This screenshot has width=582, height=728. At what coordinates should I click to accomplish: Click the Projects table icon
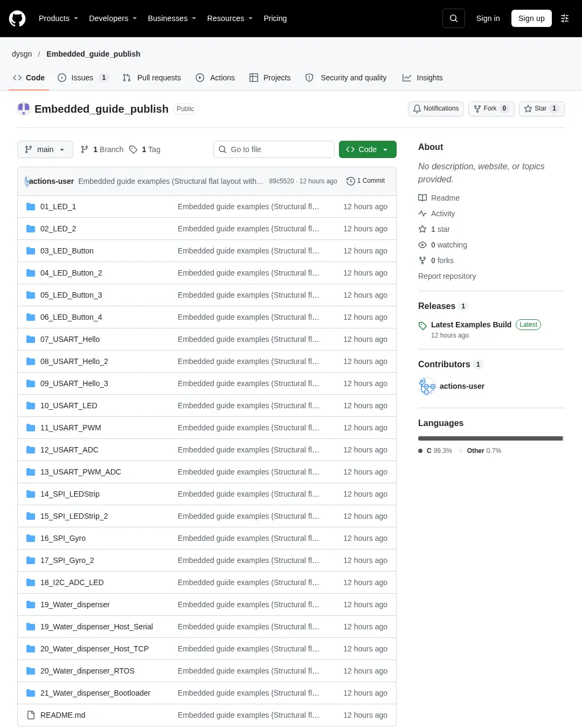[x=254, y=78]
